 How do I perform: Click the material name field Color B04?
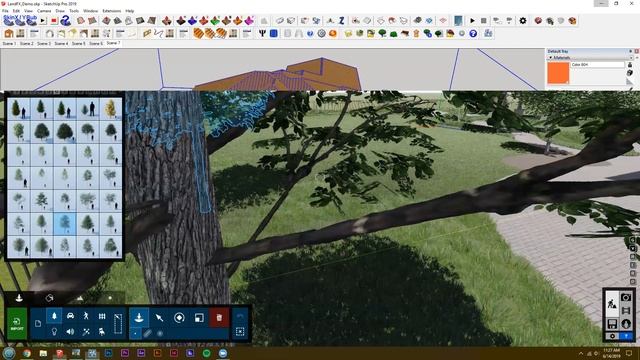pos(598,64)
